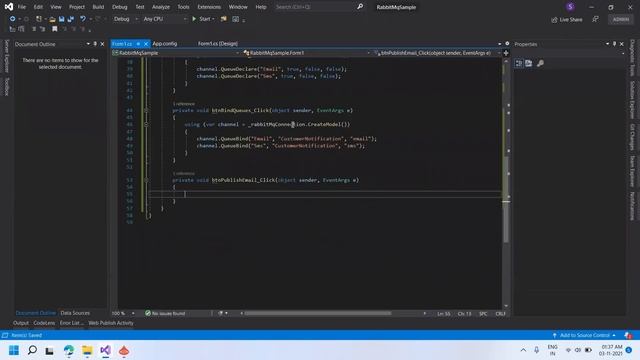Click the Property Pages wrench icon
The image size is (640, 360).
coord(540,63)
